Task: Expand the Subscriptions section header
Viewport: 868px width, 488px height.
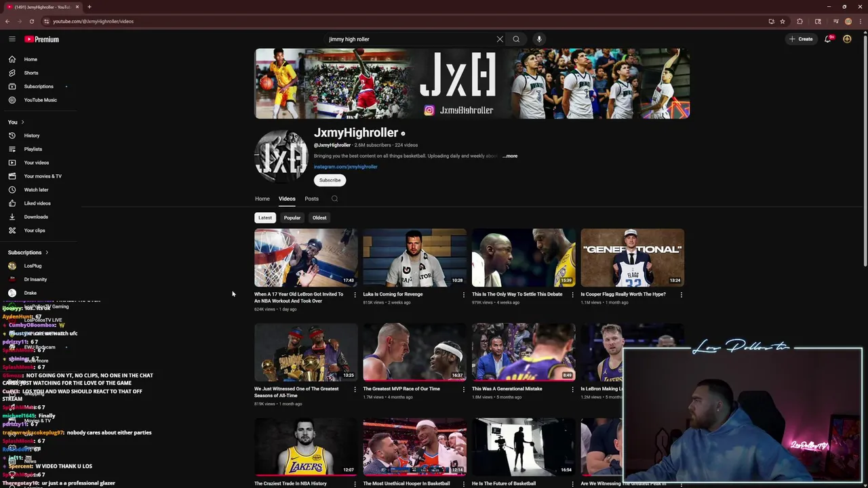Action: point(28,252)
